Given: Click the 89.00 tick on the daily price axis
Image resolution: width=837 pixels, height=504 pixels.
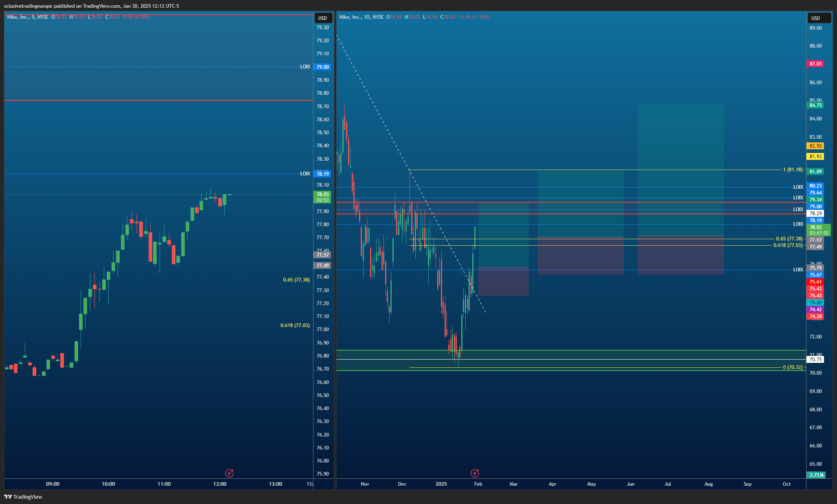Looking at the screenshot, I should point(815,28).
